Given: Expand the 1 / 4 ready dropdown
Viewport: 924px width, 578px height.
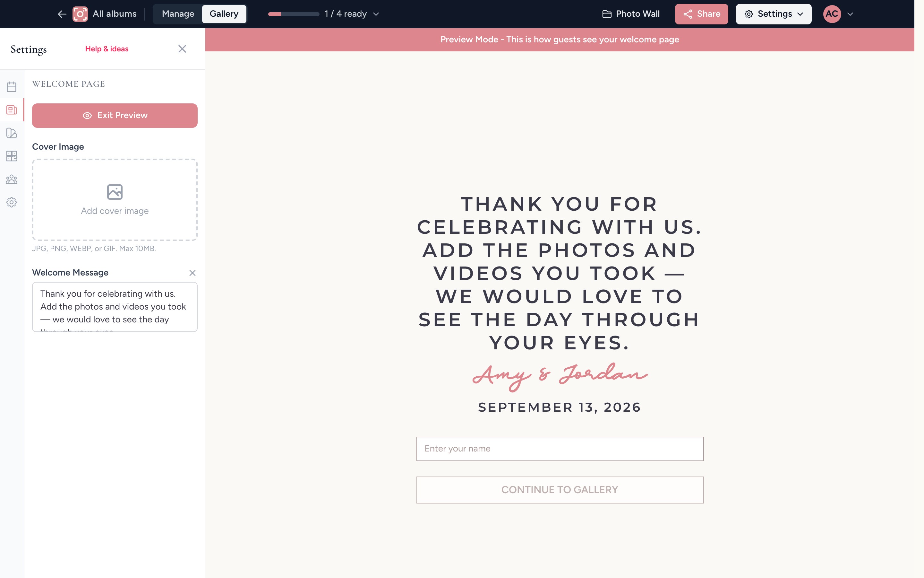Looking at the screenshot, I should [x=352, y=14].
